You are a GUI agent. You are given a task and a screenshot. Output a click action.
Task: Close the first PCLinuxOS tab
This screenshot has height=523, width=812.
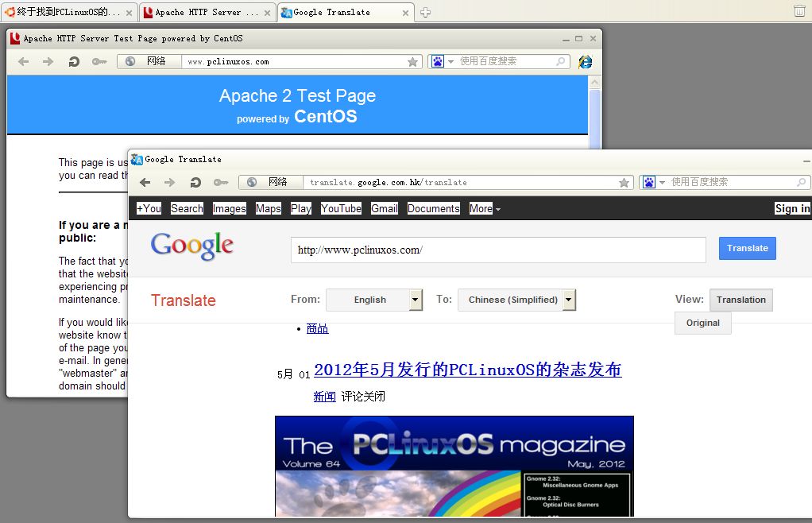[129, 13]
